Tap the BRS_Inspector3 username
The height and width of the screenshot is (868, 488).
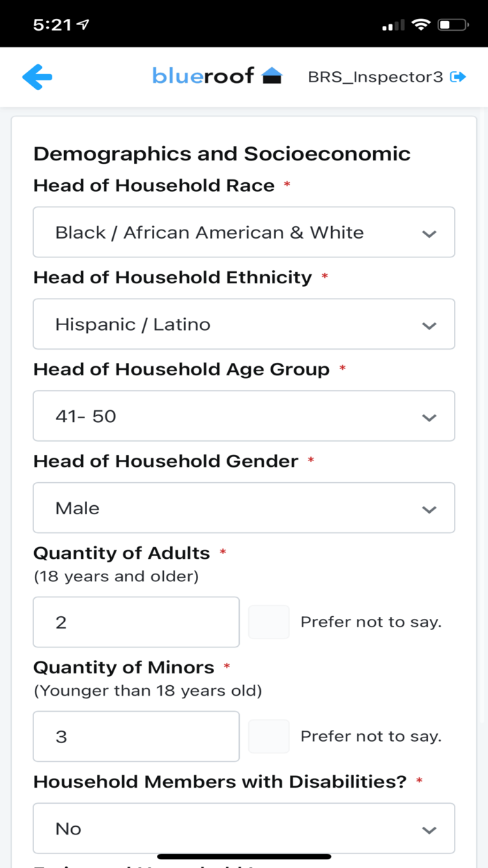coord(375,77)
